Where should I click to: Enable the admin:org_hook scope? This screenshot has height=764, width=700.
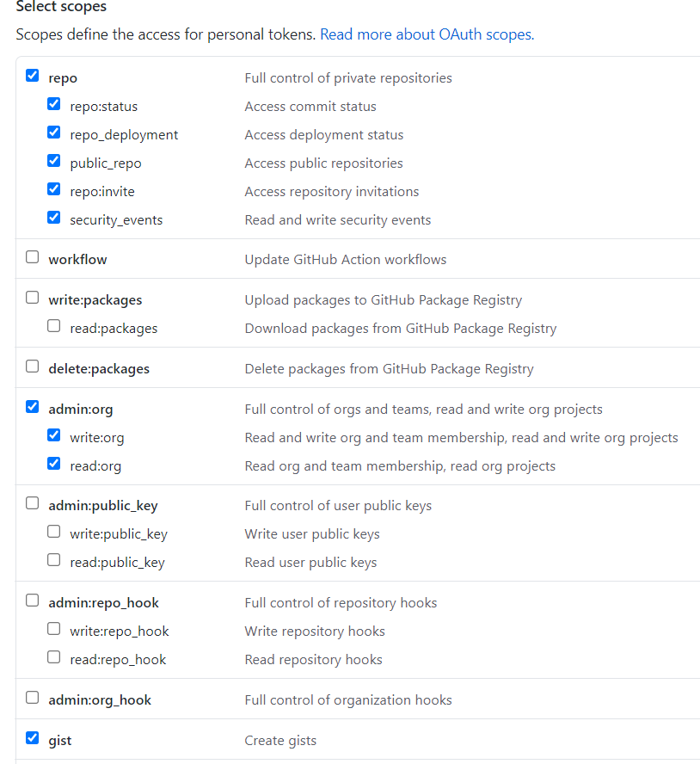coord(32,697)
